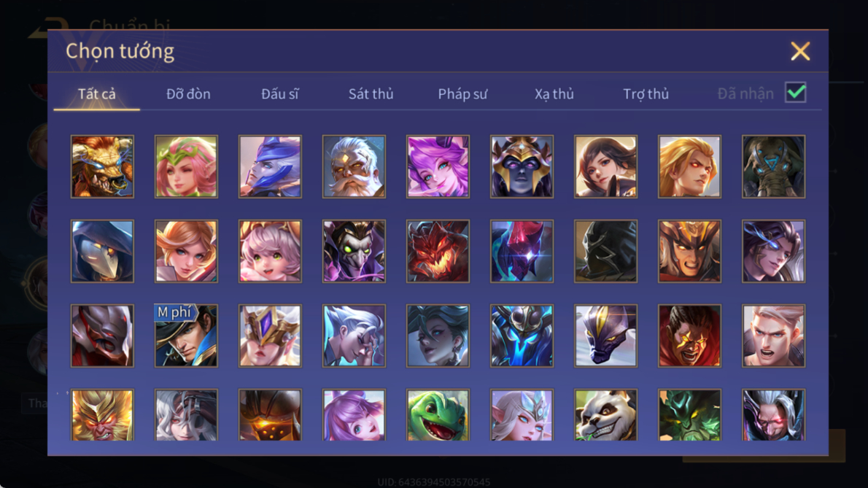
Task: Switch to the 'Đỡ đòn' tab
Action: [188, 94]
